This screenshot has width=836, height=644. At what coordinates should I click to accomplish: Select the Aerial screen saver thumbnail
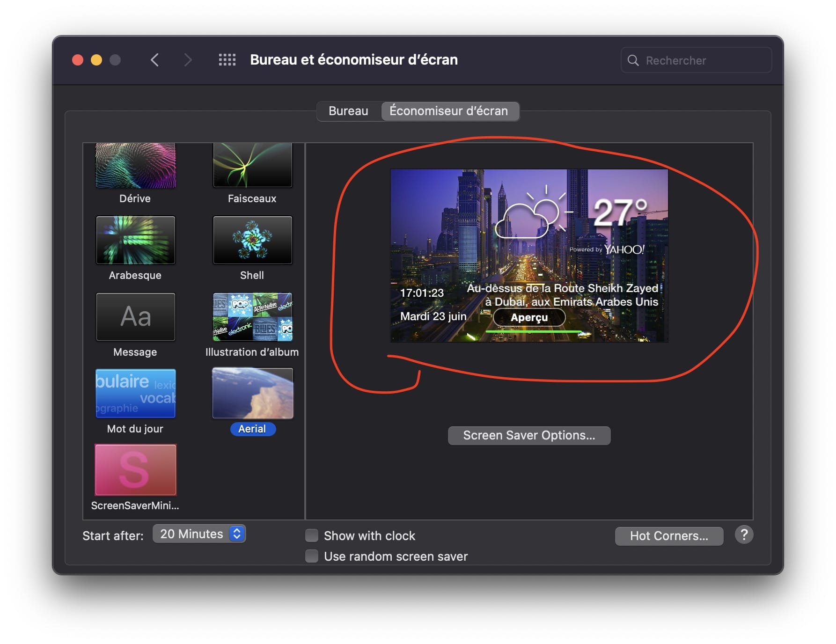pos(253,393)
